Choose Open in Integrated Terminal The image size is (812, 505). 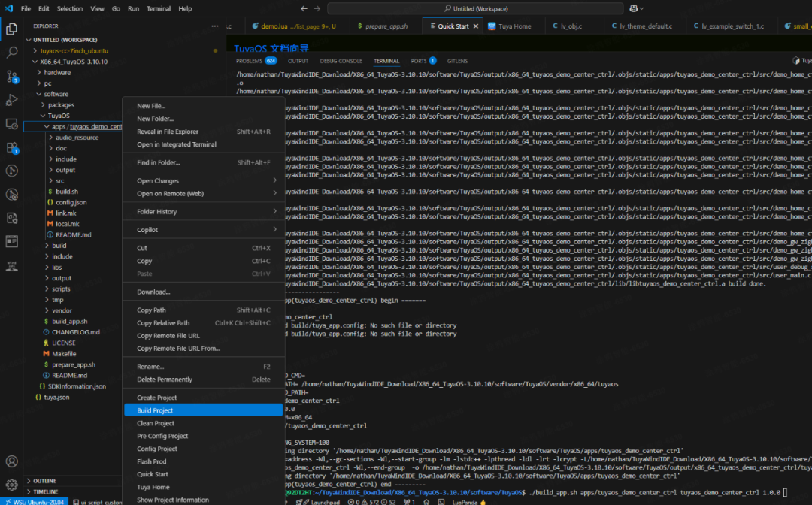(x=204, y=144)
